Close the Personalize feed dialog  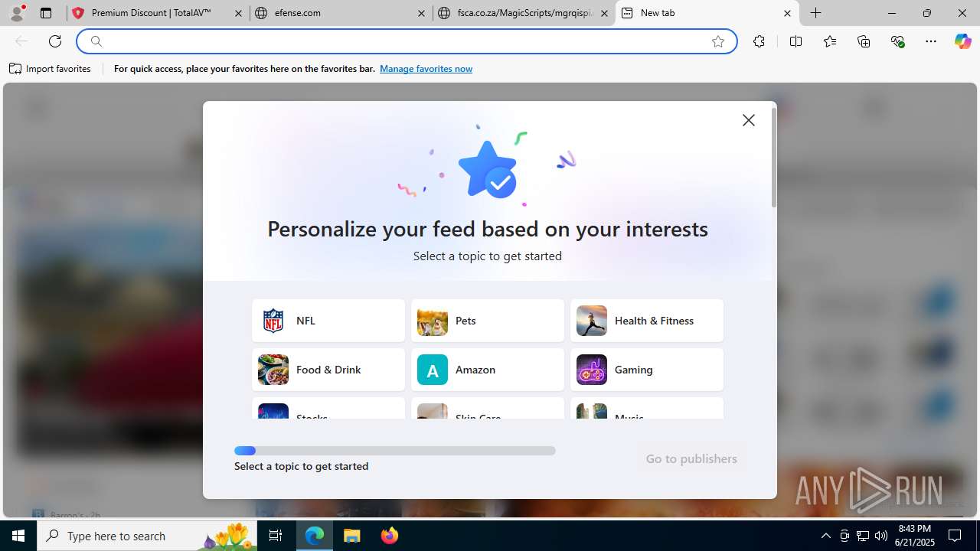tap(749, 120)
